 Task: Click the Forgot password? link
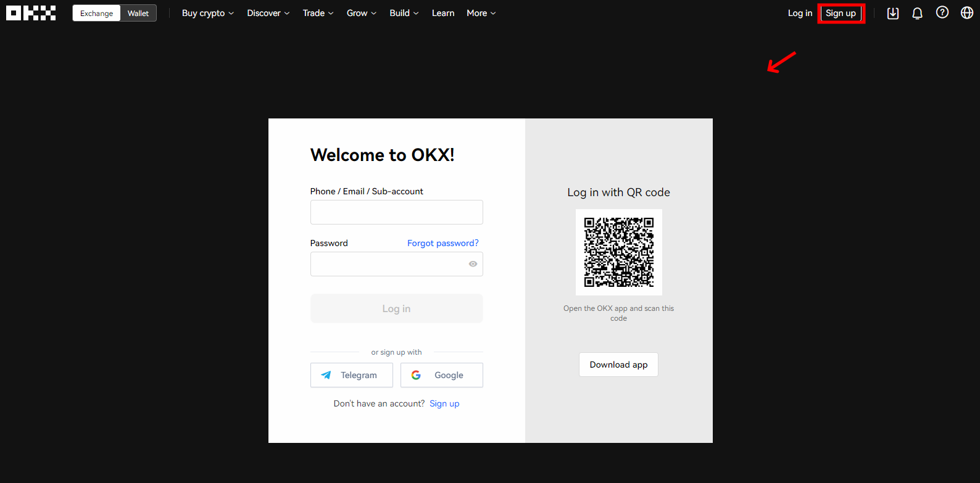coord(443,243)
